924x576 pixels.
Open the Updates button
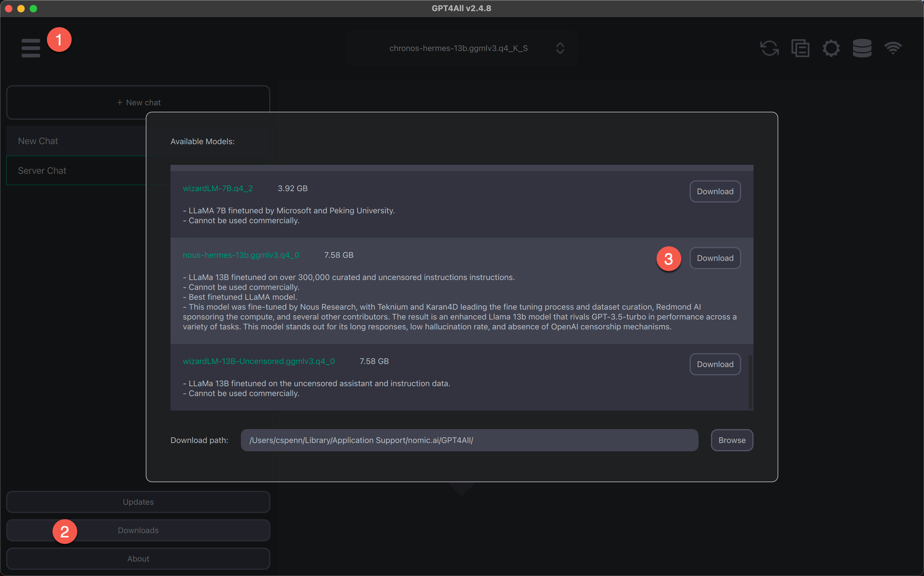[138, 502]
